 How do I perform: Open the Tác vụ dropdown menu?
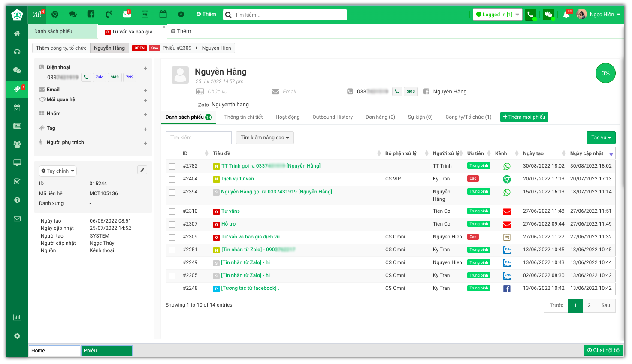click(601, 138)
